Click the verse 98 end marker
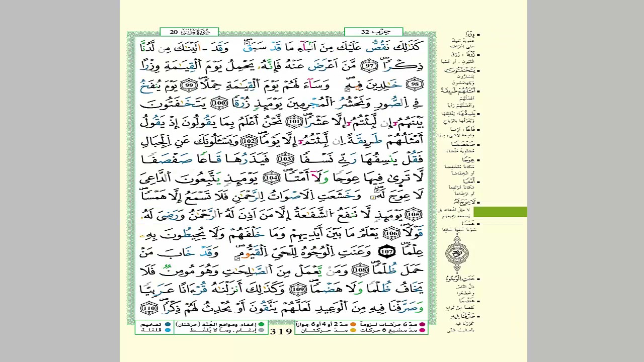Viewport: 644px width, 362px height. coord(415,84)
